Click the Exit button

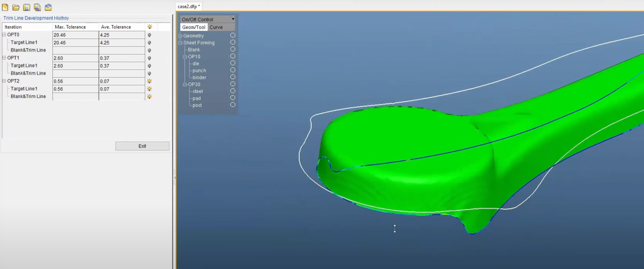(142, 146)
